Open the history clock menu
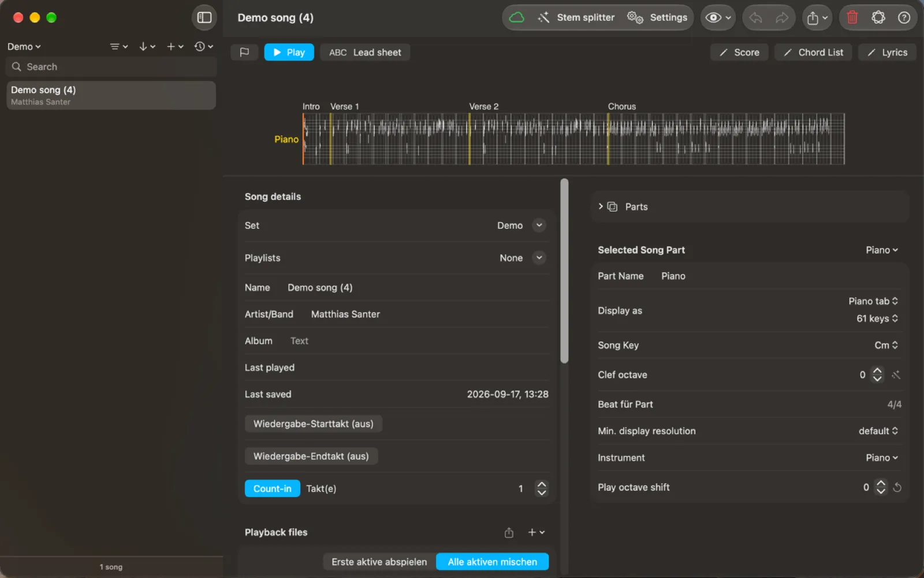 pyautogui.click(x=204, y=46)
